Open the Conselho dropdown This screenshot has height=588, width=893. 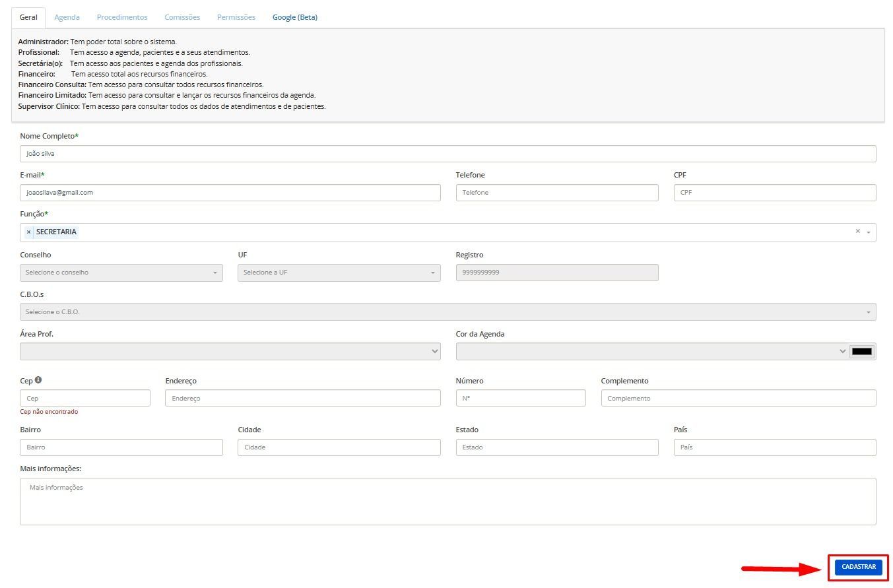coord(121,273)
